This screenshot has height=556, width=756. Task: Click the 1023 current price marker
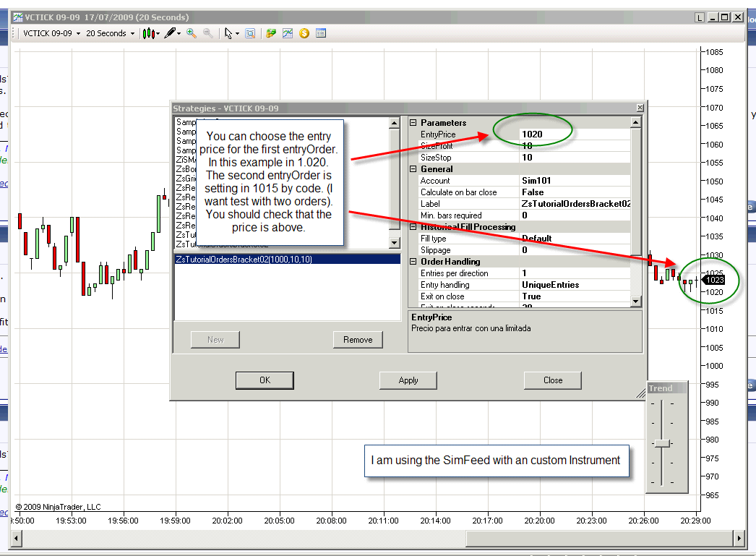713,280
